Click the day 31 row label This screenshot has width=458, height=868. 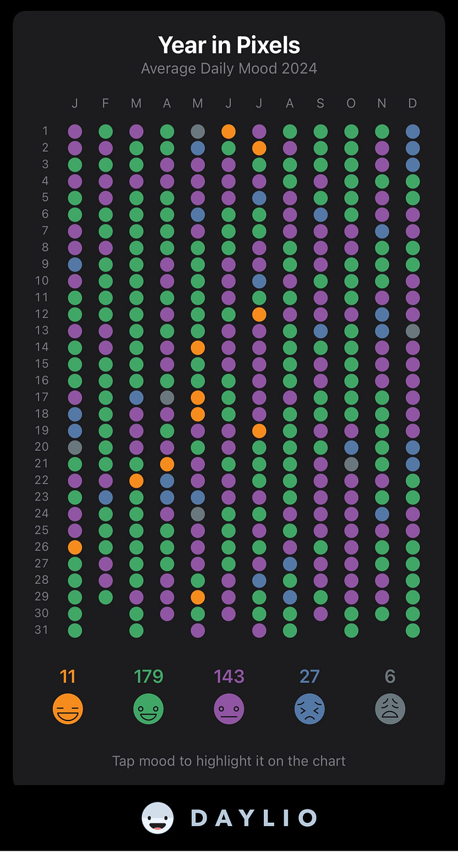click(x=42, y=630)
